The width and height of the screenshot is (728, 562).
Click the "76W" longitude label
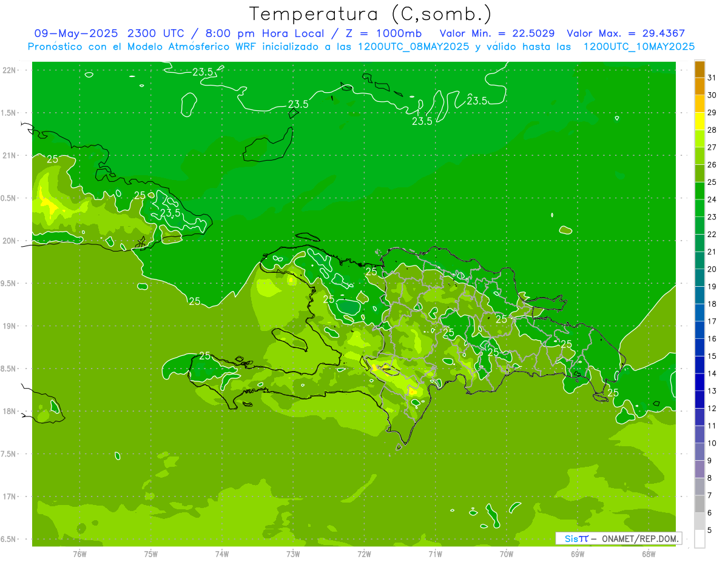[79, 554]
